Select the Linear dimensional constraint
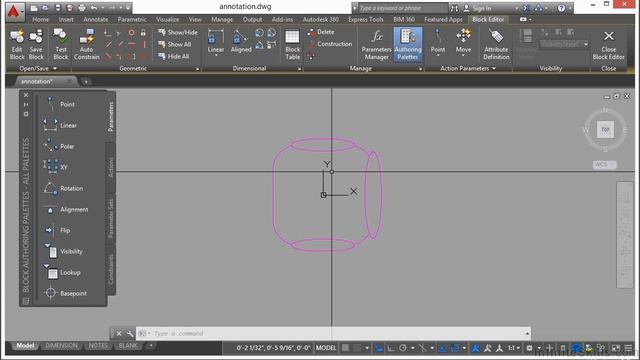The image size is (640, 360). [x=216, y=41]
